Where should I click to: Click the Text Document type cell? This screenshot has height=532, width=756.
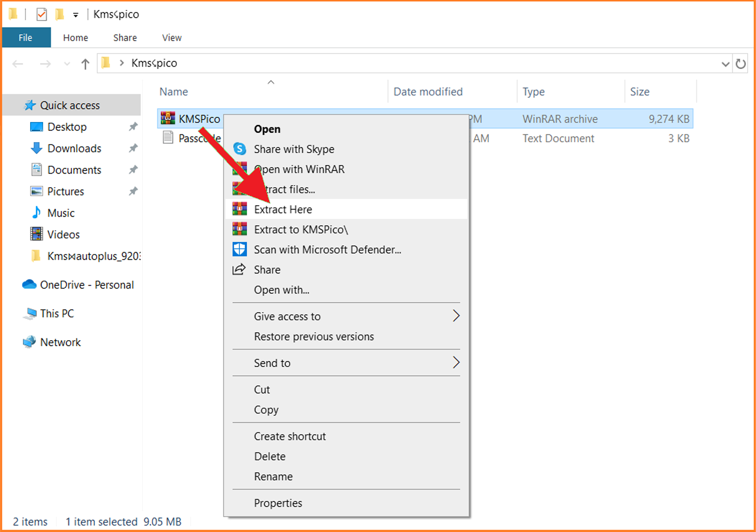[x=558, y=139]
